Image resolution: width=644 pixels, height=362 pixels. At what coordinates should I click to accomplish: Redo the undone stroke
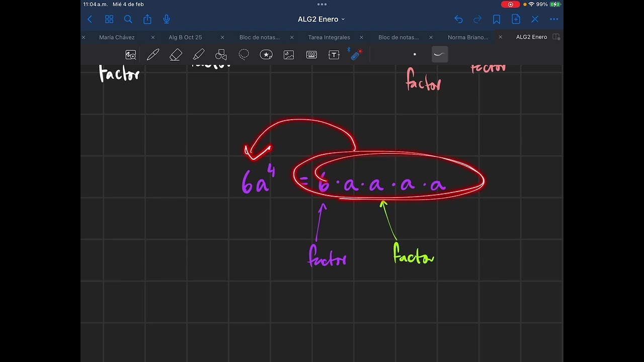[477, 19]
